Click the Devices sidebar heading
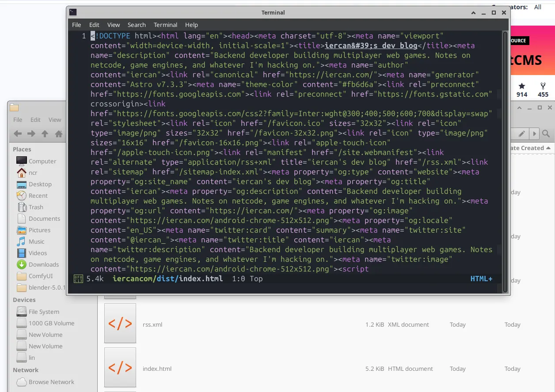The image size is (555, 392). click(x=24, y=300)
